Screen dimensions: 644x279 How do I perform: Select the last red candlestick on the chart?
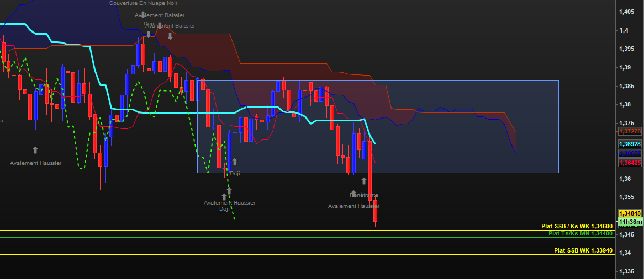[376, 212]
